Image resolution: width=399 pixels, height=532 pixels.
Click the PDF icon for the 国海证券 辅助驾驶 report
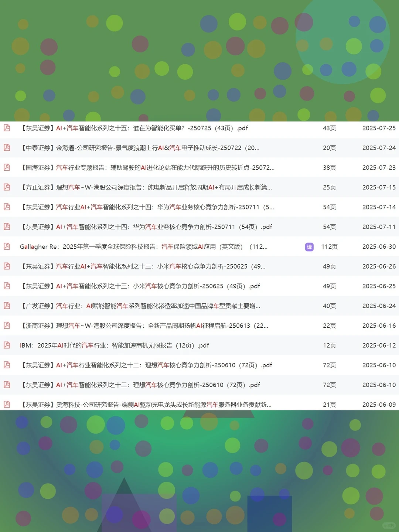click(7, 167)
